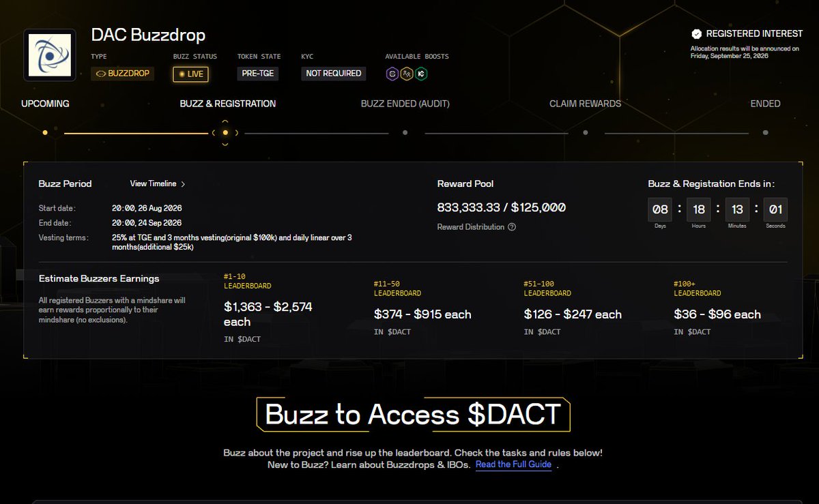Expand View Timeline chevron arrow
This screenshot has height=504, width=819.
coord(183,184)
